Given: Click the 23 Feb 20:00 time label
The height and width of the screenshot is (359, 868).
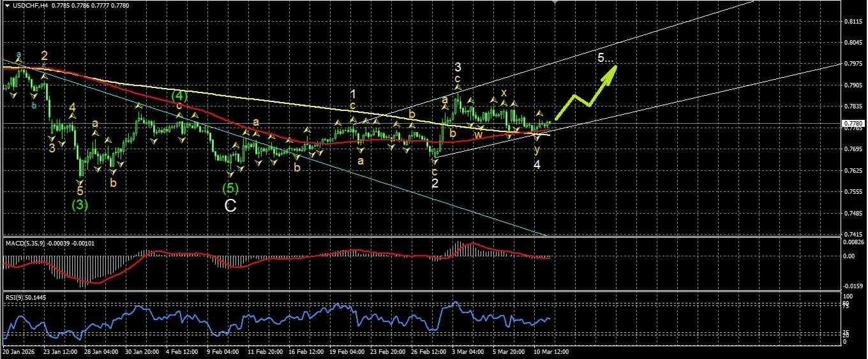Looking at the screenshot, I should (387, 351).
